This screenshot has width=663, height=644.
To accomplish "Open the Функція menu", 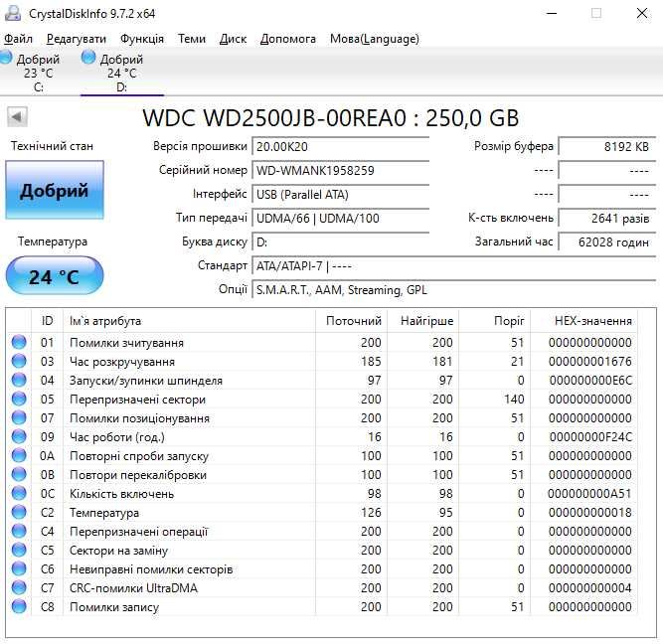I will [x=142, y=39].
